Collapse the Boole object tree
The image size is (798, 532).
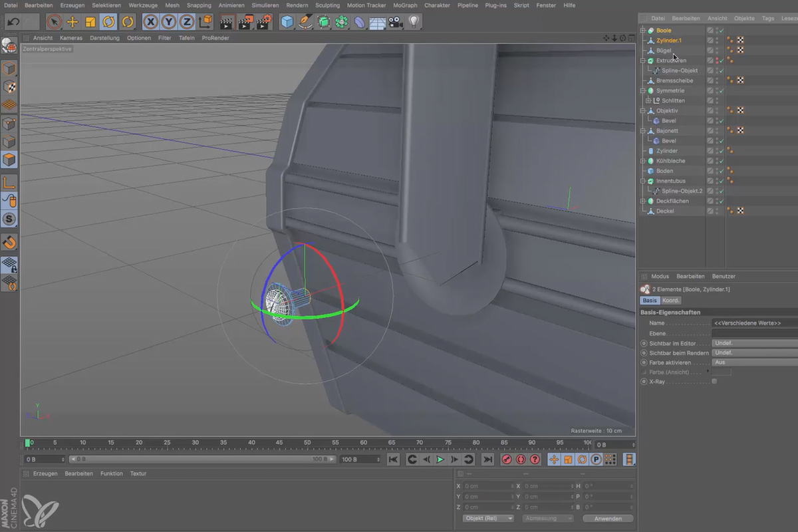coord(643,31)
